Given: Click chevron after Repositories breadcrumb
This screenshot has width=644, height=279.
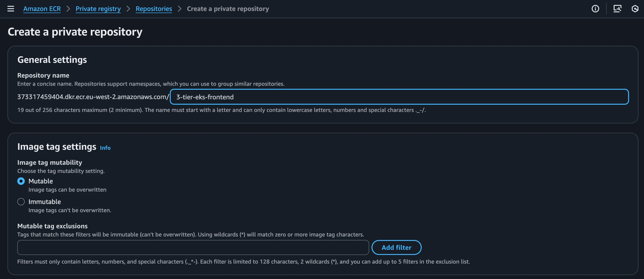Looking at the screenshot, I should tap(180, 9).
